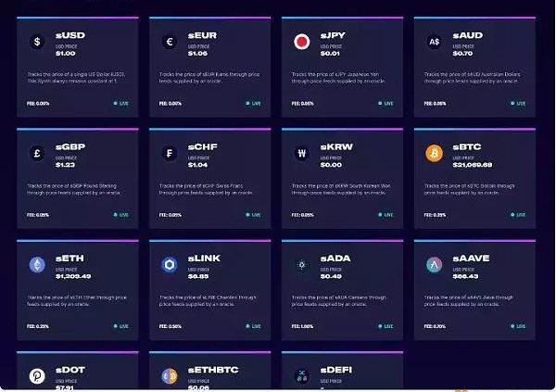Click the sKRW won symbol icon
Screen dimensions: 556x392
click(x=301, y=153)
